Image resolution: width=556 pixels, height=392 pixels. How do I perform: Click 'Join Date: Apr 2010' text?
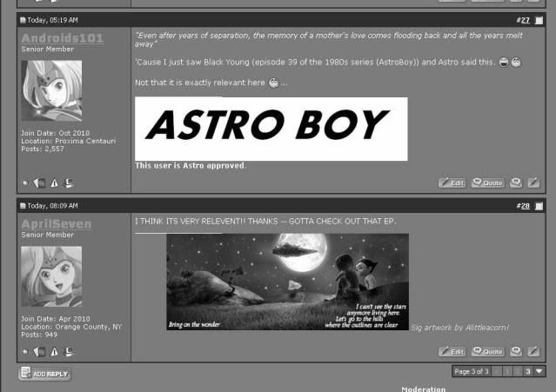(56, 319)
